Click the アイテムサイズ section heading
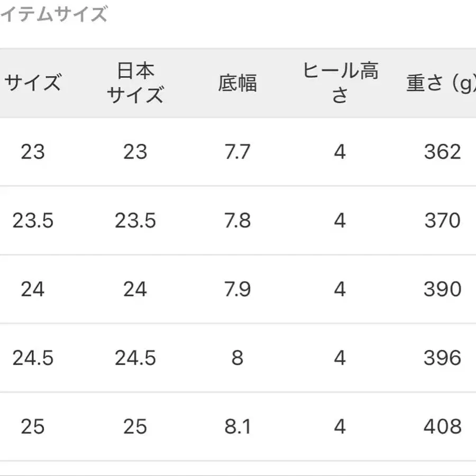This screenshot has width=476, height=476. pos(53,14)
